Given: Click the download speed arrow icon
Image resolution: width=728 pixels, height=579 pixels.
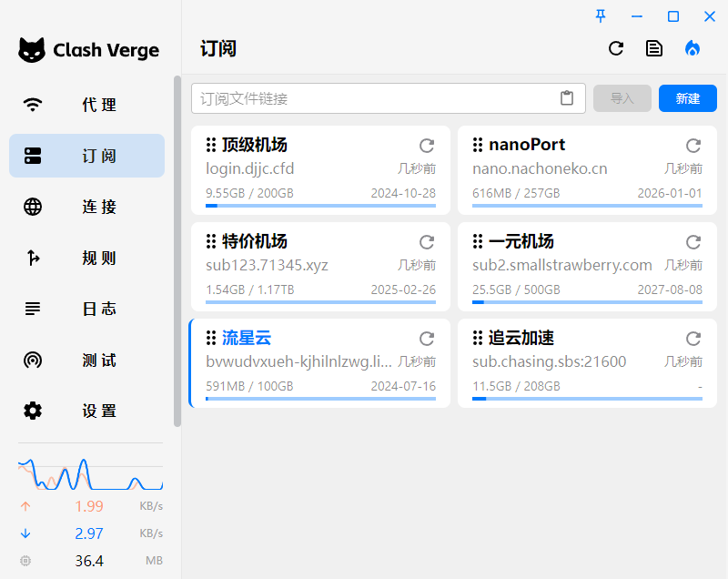Looking at the screenshot, I should pos(25,533).
